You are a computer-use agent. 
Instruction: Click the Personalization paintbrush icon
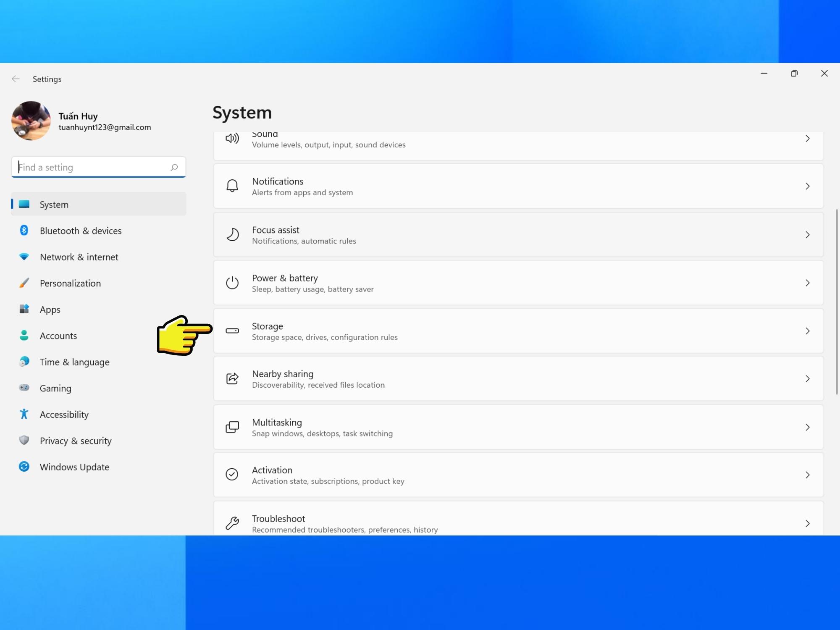[x=24, y=283]
